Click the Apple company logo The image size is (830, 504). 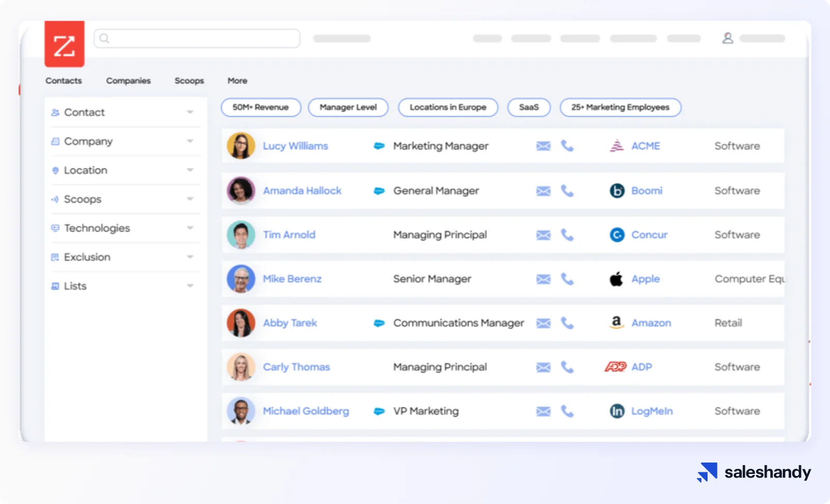pos(615,278)
